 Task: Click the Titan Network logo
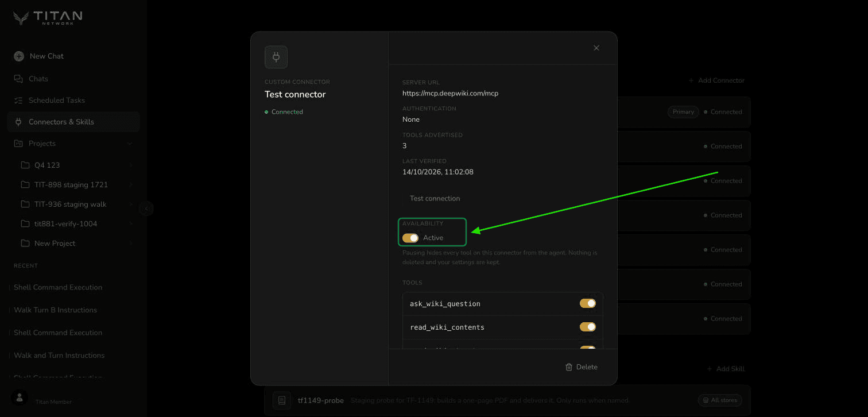pyautogui.click(x=48, y=18)
